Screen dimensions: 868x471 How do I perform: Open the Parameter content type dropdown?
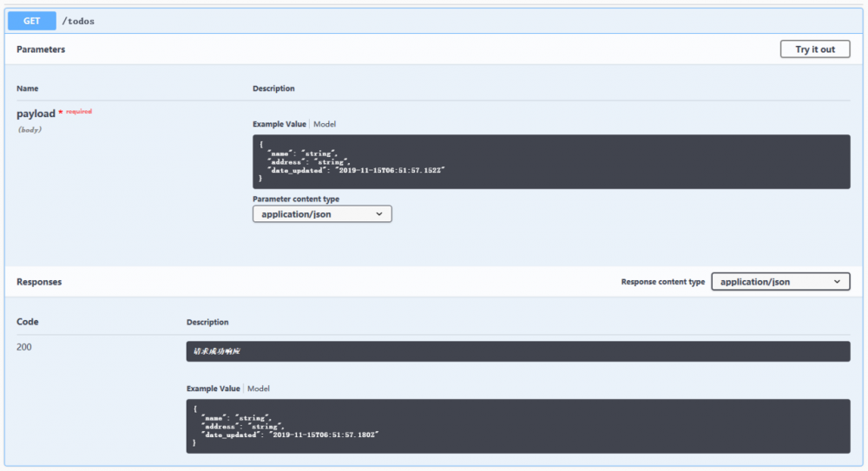coord(322,213)
